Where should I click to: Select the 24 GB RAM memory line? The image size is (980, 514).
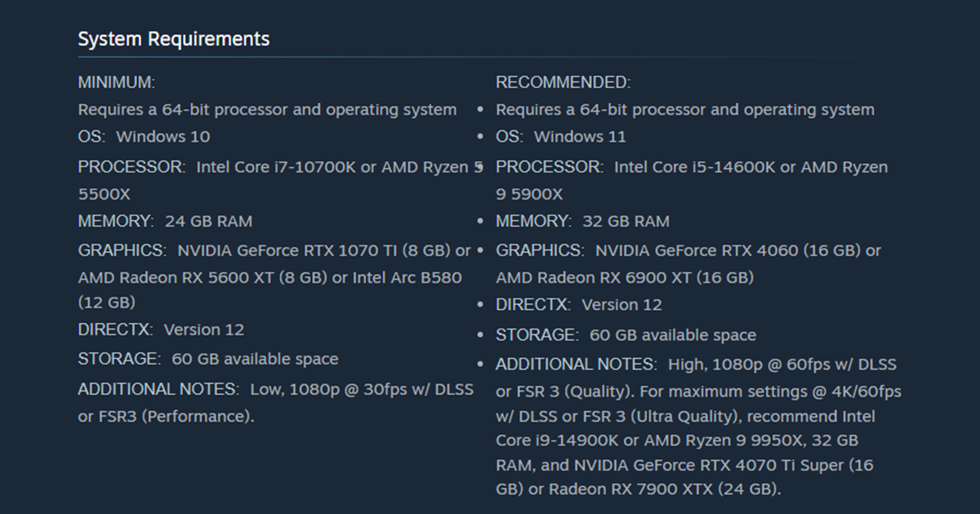165,221
